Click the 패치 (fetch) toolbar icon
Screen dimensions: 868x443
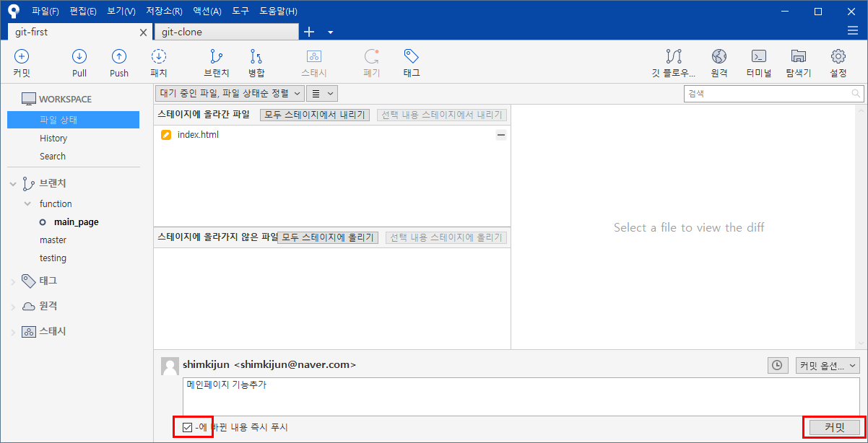pyautogui.click(x=159, y=57)
